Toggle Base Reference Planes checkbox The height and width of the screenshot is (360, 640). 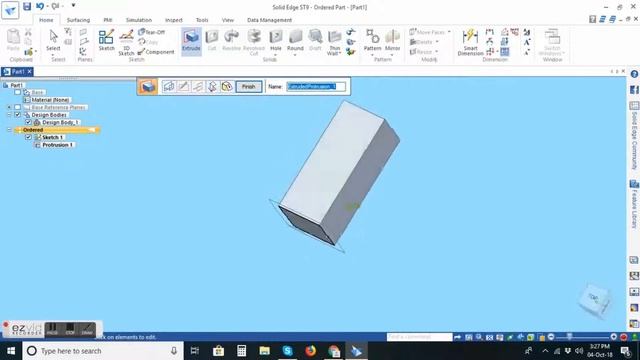18,107
